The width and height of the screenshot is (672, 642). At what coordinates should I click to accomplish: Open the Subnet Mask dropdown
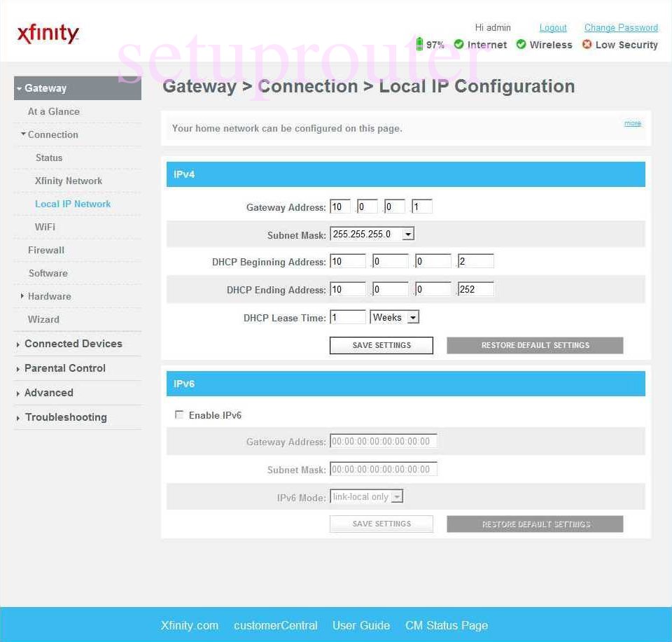pyautogui.click(x=408, y=234)
